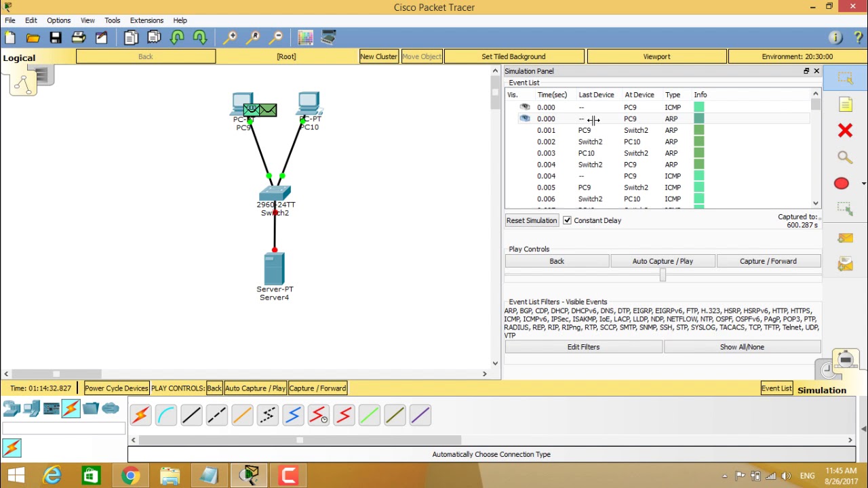Click green Info color square of first ICMP event
868x488 pixels.
tap(699, 107)
